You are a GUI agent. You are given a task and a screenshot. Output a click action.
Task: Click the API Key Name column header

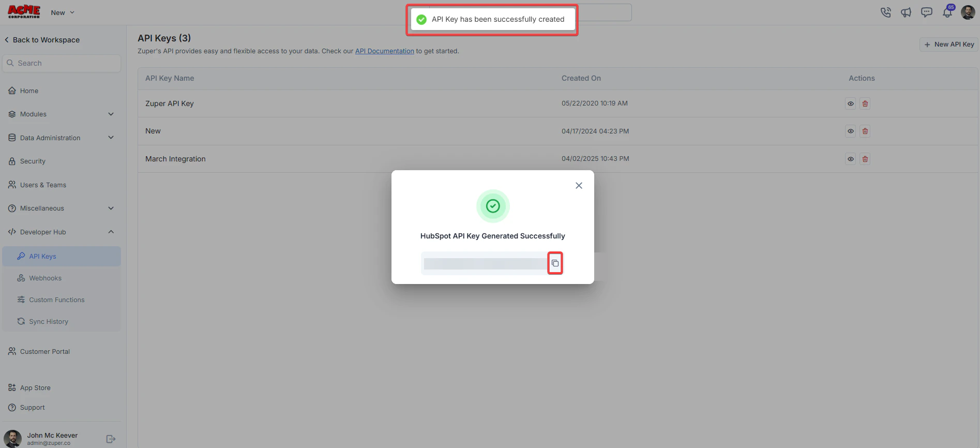tap(170, 79)
